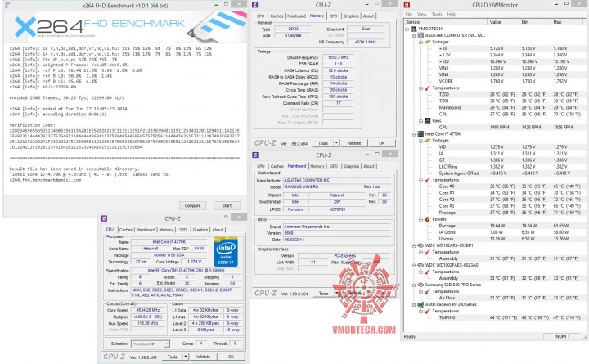Switch to Caches tab in CPU-Z CPU window
The width and height of the screenshot is (589, 364).
[x=126, y=230]
